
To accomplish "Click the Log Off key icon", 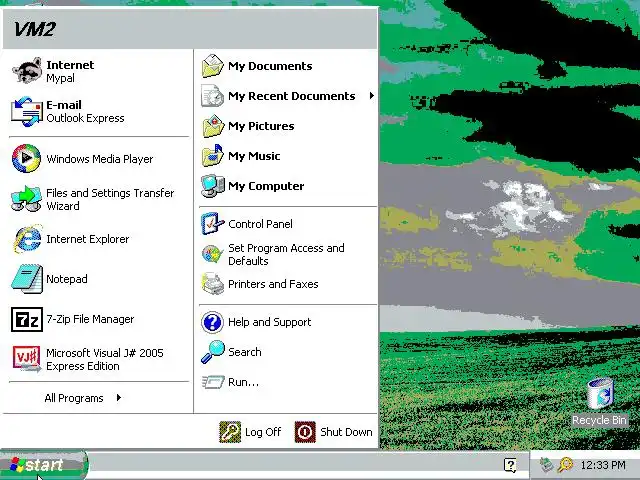I will coord(230,432).
